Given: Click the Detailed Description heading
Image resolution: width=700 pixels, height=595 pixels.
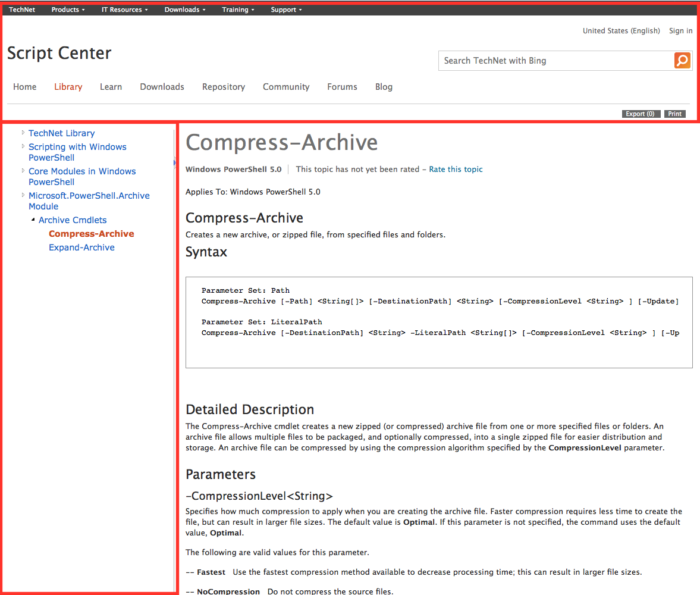Looking at the screenshot, I should point(250,409).
